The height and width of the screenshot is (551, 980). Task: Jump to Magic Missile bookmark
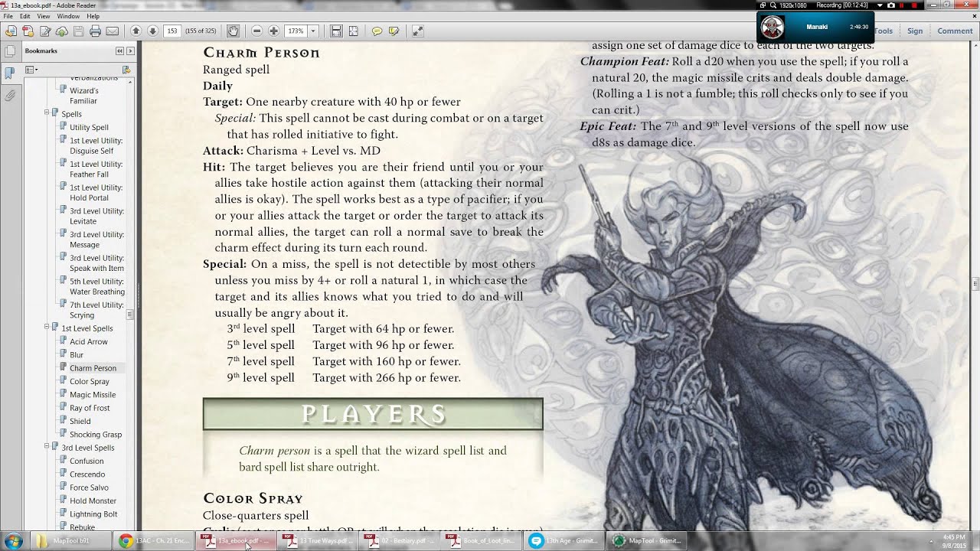tap(93, 394)
